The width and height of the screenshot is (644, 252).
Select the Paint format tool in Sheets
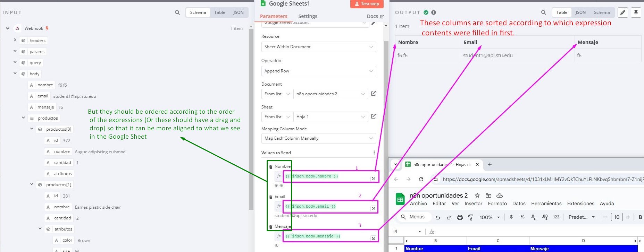pyautogui.click(x=471, y=217)
